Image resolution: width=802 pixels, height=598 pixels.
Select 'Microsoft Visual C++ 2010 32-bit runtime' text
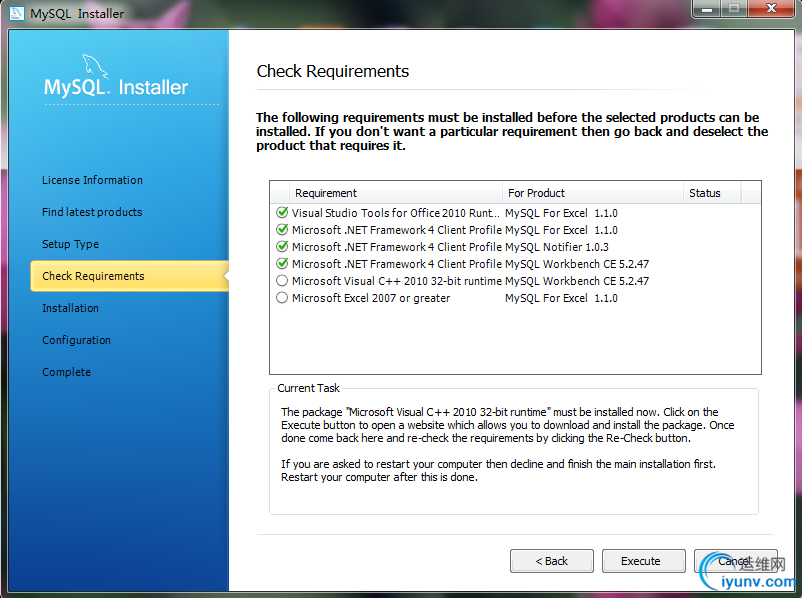[x=396, y=281]
